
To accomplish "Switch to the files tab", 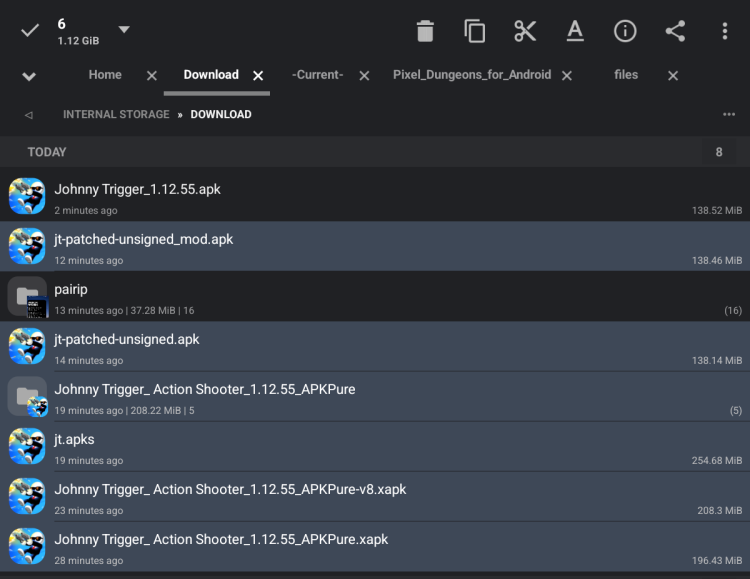I will point(626,75).
